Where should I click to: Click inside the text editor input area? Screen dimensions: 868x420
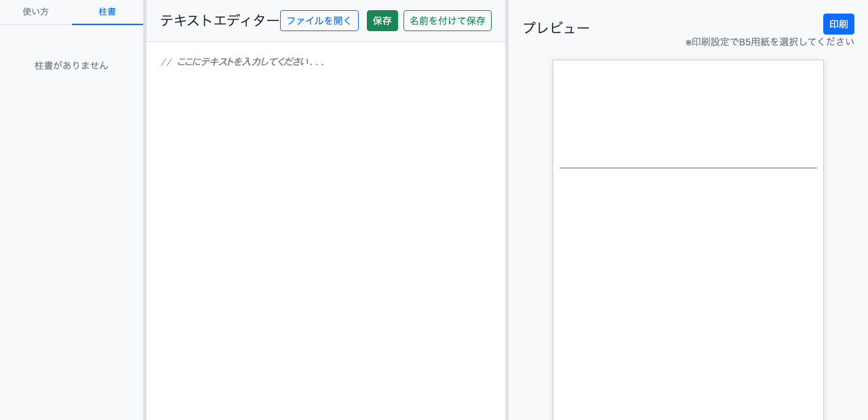pyautogui.click(x=325, y=203)
